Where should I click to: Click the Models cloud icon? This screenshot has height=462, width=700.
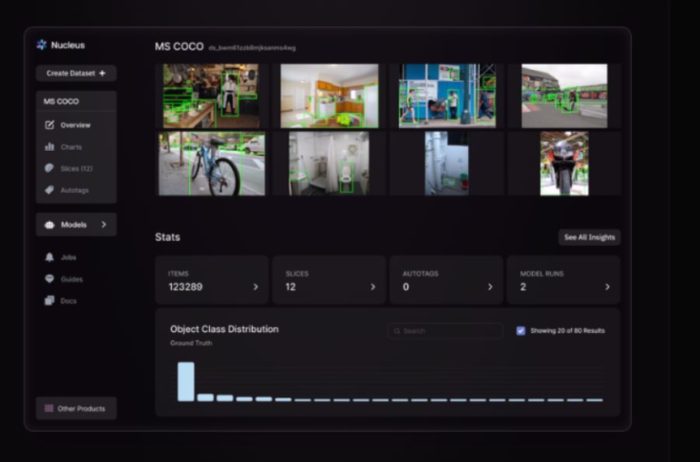(49, 225)
